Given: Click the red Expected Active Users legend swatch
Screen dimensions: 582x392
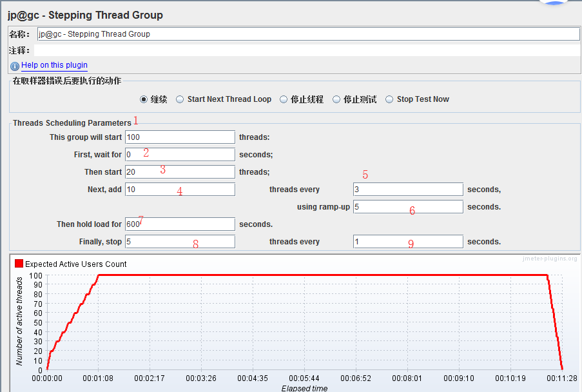Looking at the screenshot, I should [19, 264].
